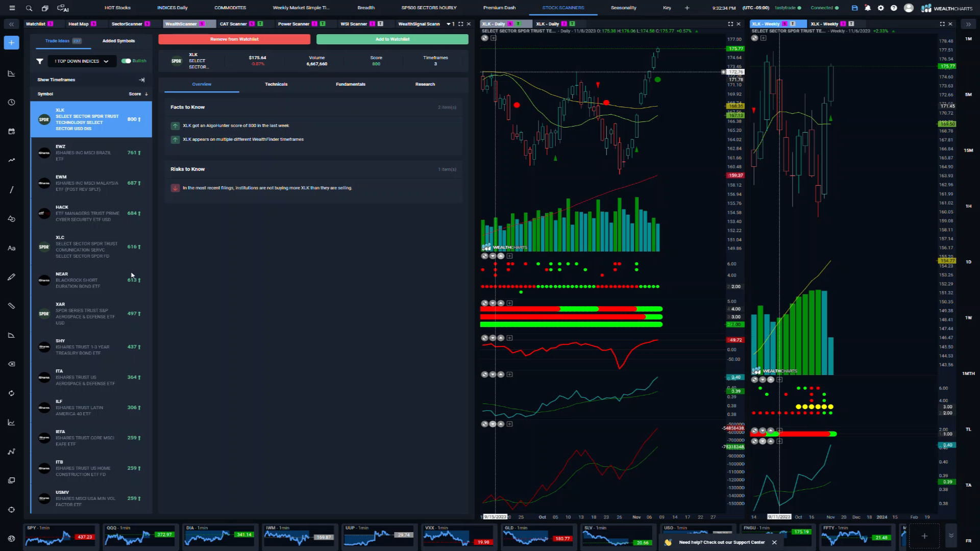The height and width of the screenshot is (551, 980).
Task: Open the hamburger main menu
Action: [x=12, y=8]
